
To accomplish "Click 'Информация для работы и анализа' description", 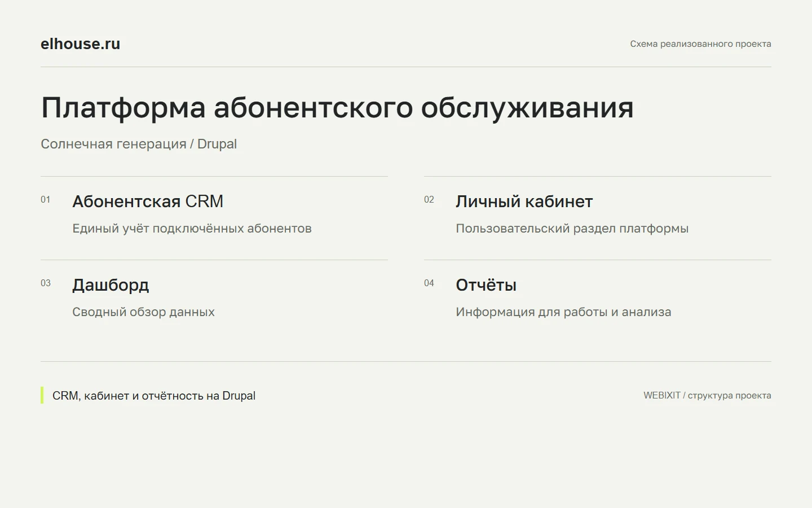I will point(563,312).
